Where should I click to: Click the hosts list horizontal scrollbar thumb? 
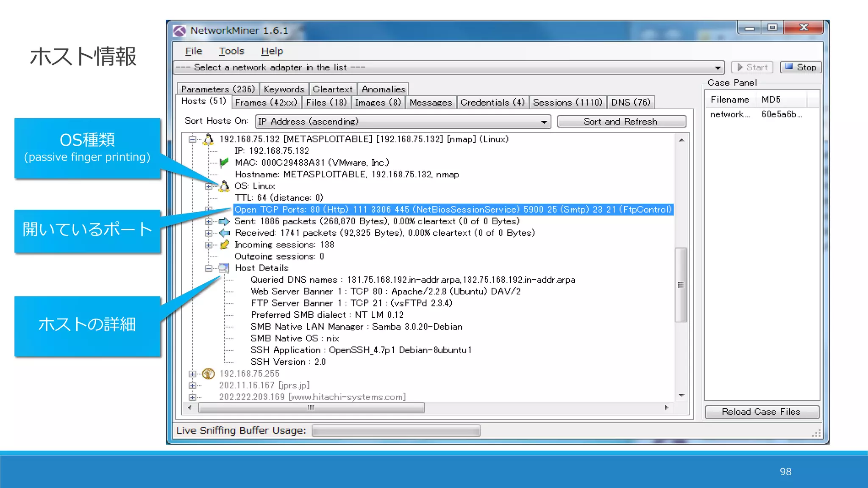311,408
